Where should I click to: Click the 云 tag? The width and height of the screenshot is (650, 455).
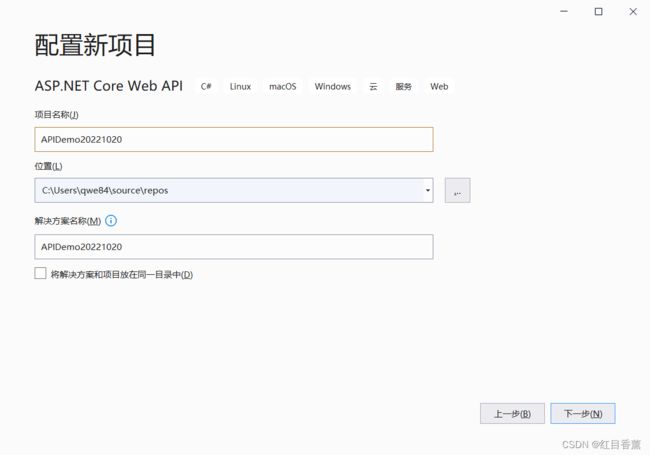374,86
